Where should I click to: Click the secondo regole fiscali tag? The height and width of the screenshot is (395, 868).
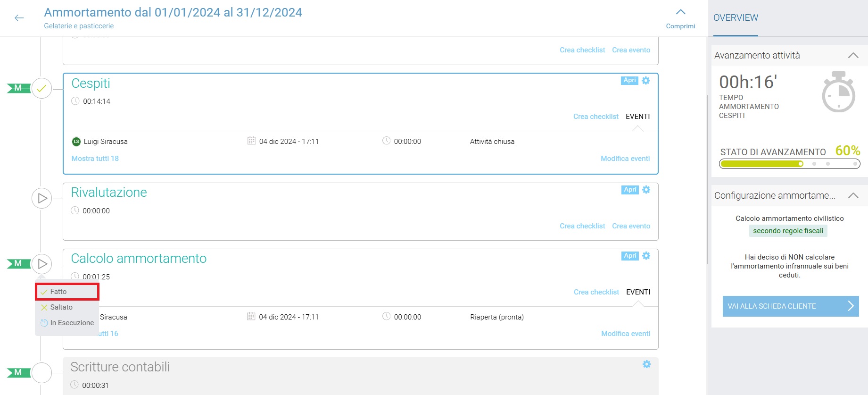(x=788, y=231)
